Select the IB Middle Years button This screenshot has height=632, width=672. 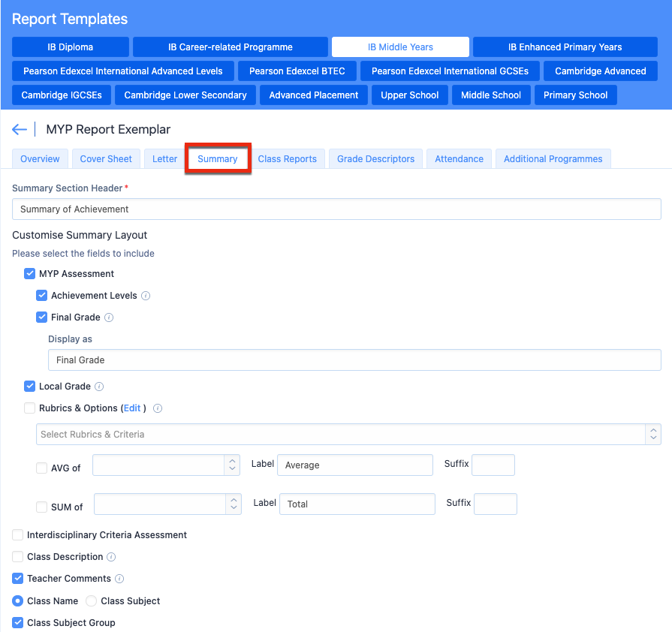(x=400, y=47)
